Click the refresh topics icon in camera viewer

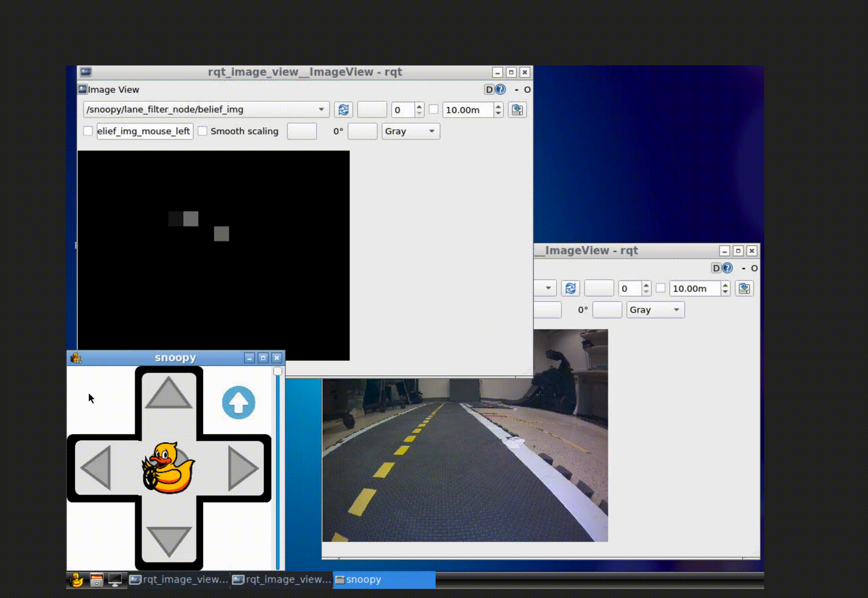pyautogui.click(x=570, y=289)
